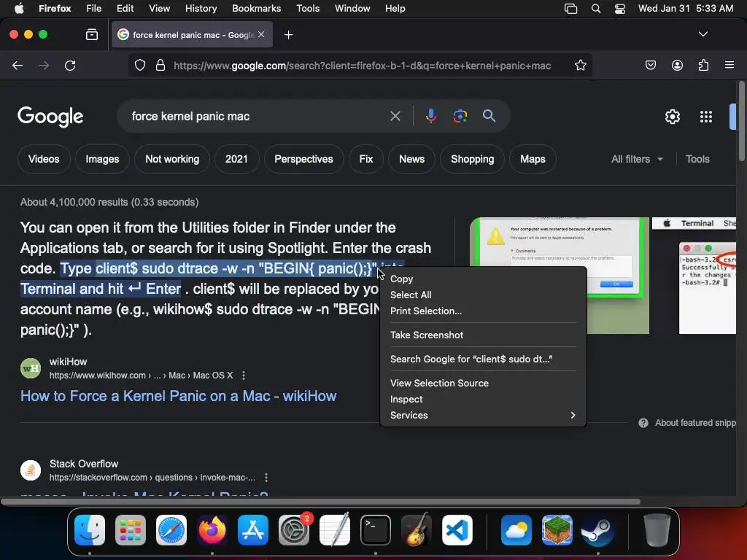Screen dimensions: 747x560
Task: Select the 2021 filter chip
Action: [x=236, y=159]
